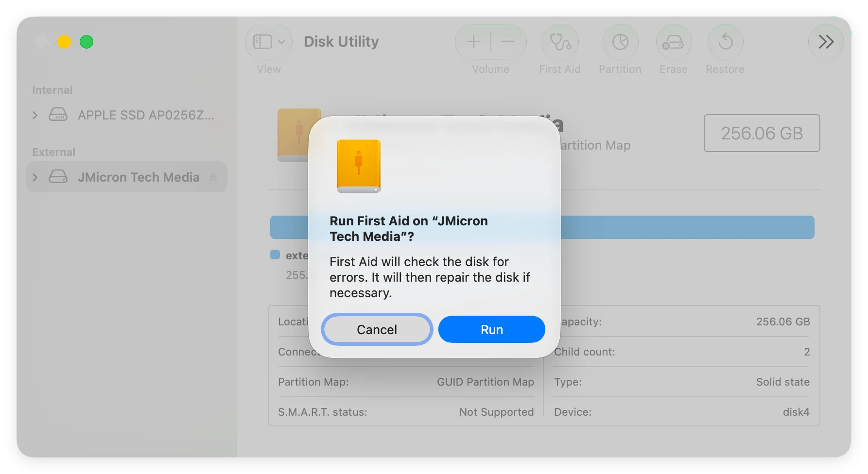Click the disk4 device value
The height and width of the screenshot is (474, 868).
tap(796, 412)
